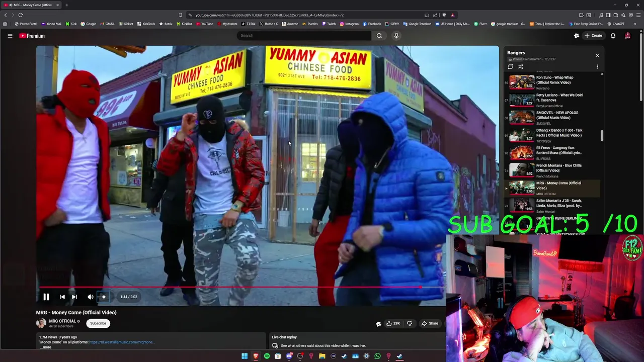The image size is (644, 362).
Task: Open File Explorer from taskbar
Action: tap(322, 356)
